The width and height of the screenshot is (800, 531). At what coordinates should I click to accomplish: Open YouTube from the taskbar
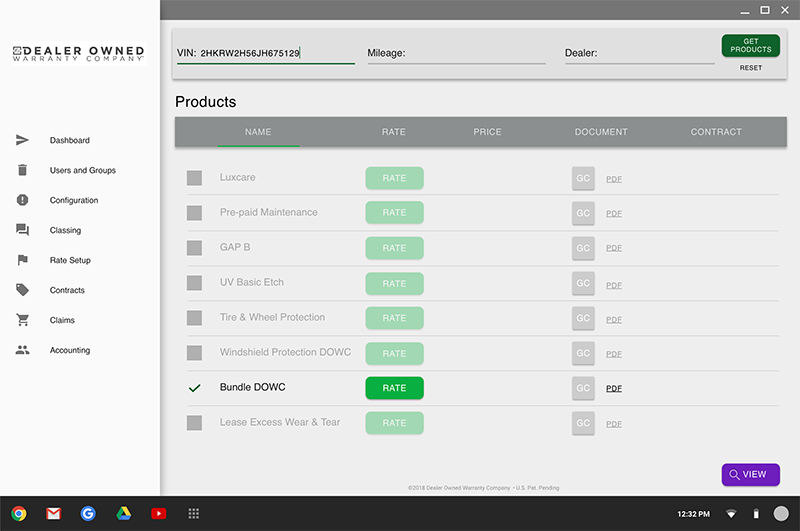158,513
